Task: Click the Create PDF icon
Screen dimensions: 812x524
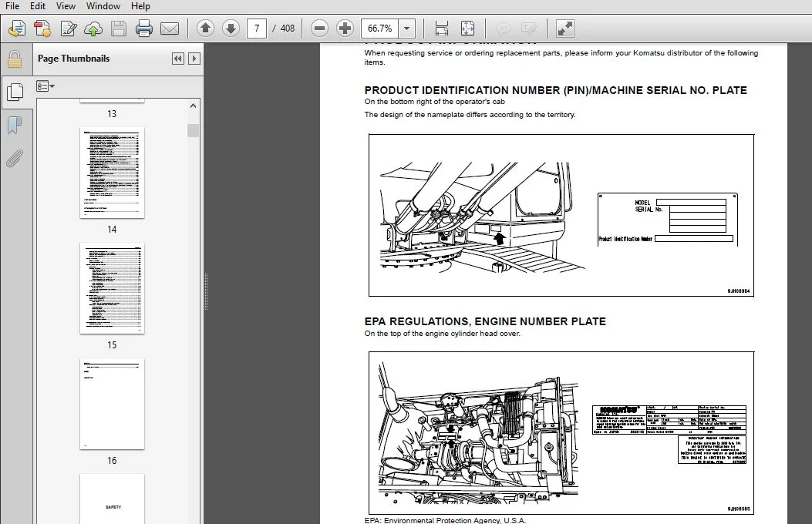Action: [x=42, y=29]
